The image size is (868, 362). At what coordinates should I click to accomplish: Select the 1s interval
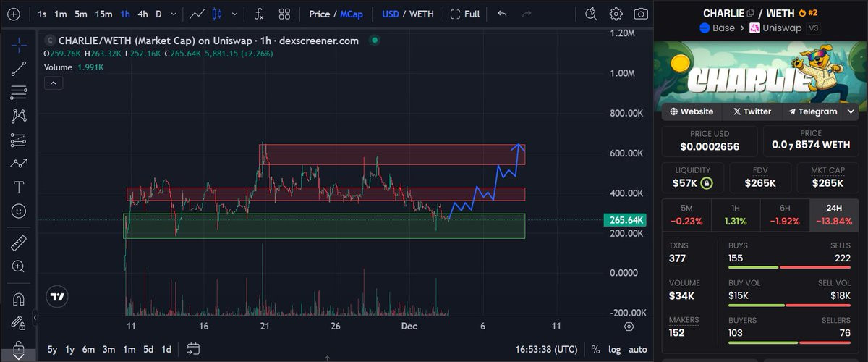pyautogui.click(x=42, y=14)
